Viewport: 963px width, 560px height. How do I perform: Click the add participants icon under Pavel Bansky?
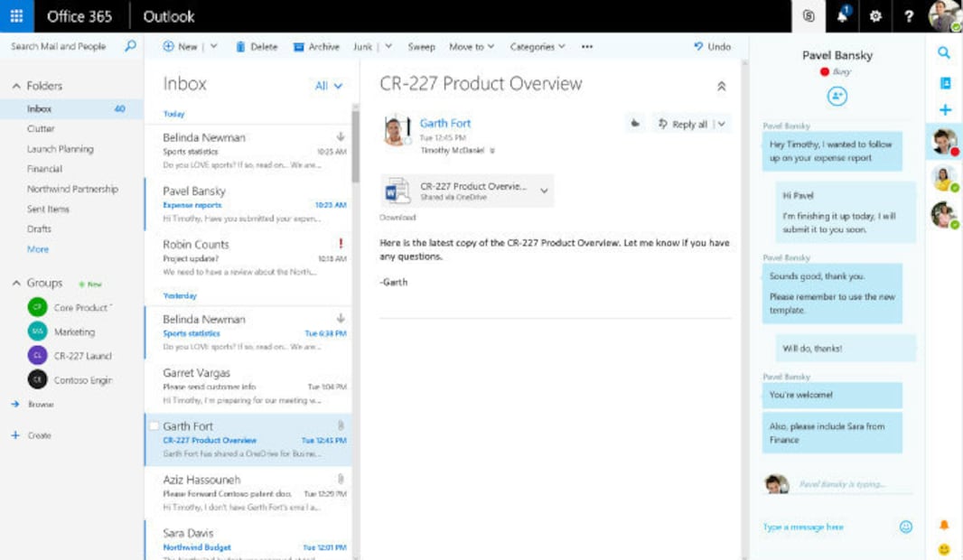(x=837, y=96)
